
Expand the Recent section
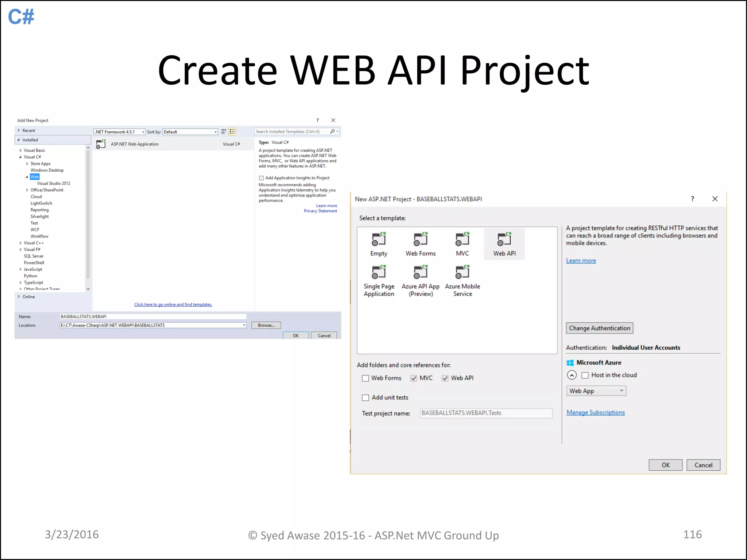[x=19, y=131]
